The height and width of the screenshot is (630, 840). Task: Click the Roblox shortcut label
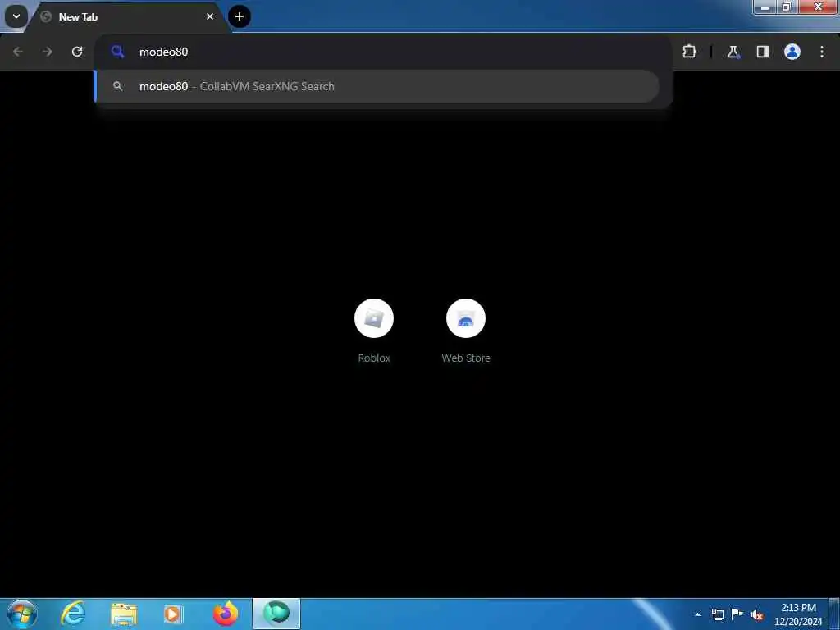(x=374, y=358)
